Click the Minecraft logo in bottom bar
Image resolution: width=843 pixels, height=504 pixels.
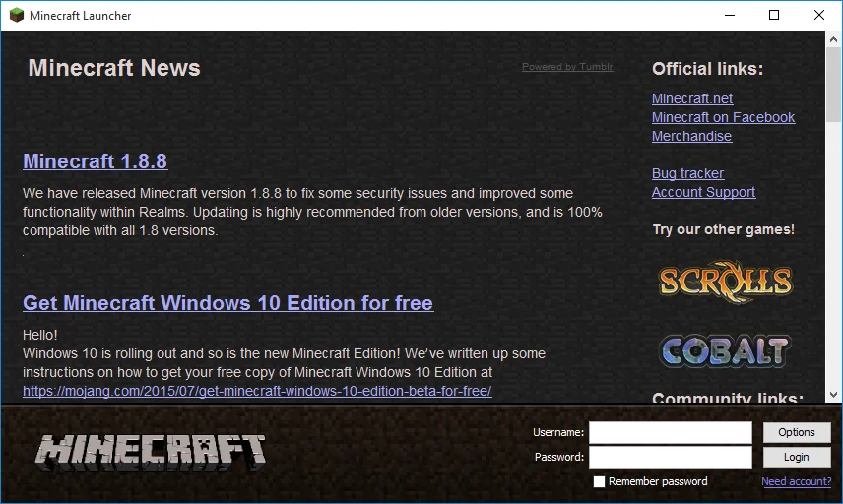(151, 453)
